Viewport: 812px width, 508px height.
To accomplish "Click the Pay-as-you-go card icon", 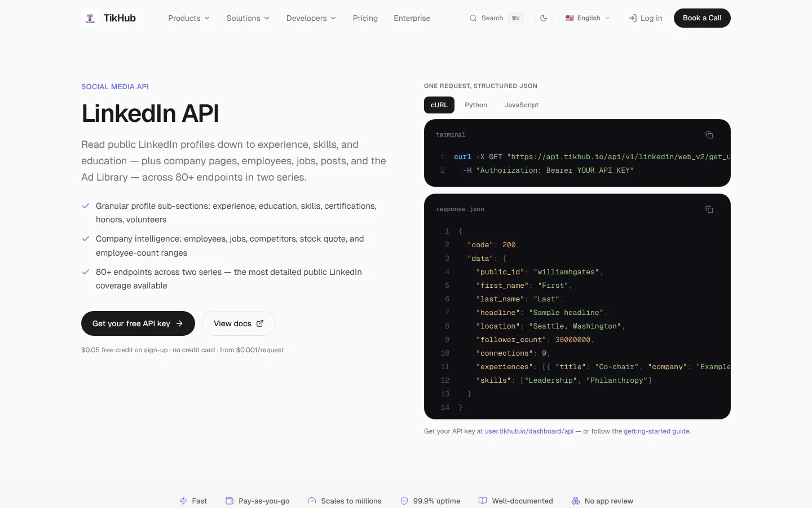I will [x=230, y=501].
